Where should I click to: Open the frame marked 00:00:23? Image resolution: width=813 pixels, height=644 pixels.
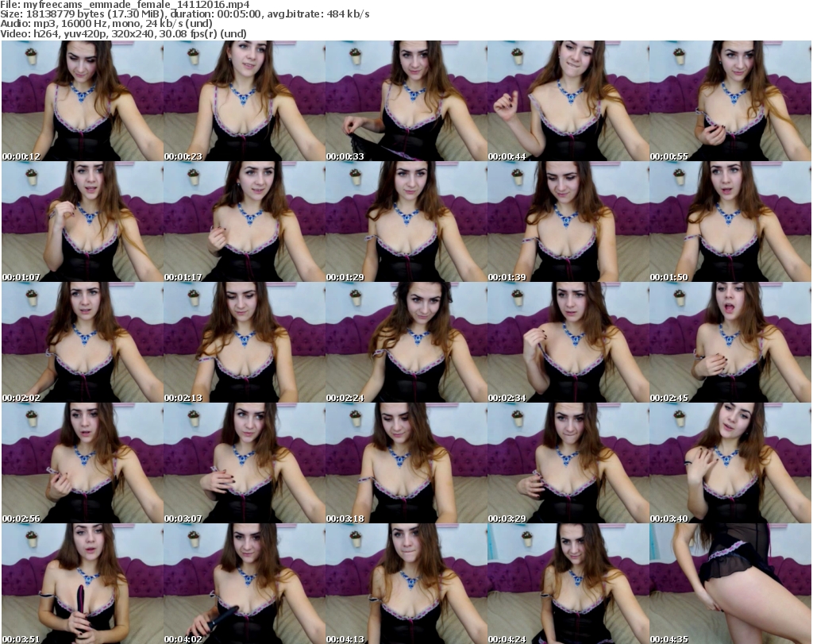click(x=244, y=102)
